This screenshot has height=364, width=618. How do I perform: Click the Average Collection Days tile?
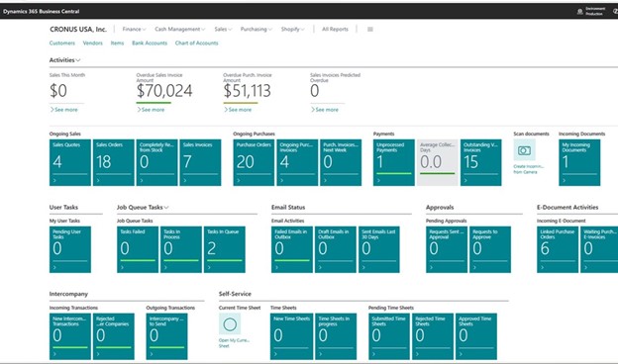[438, 162]
